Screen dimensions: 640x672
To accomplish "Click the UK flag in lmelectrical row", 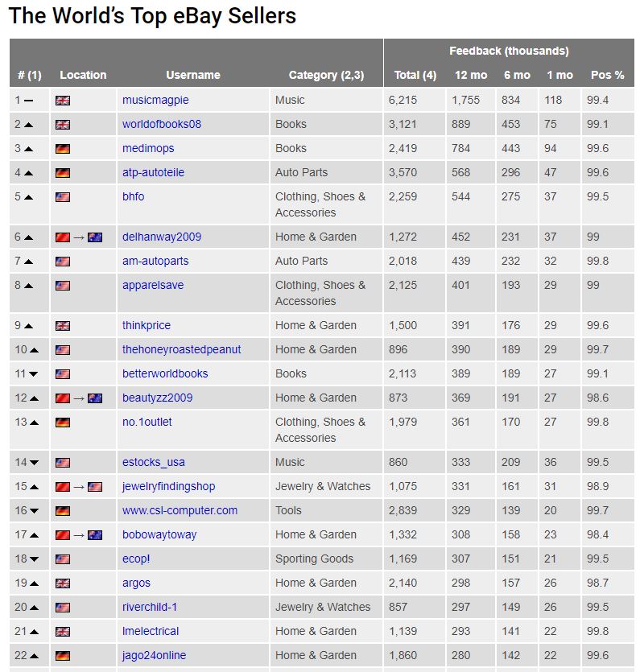I will 63,632.
